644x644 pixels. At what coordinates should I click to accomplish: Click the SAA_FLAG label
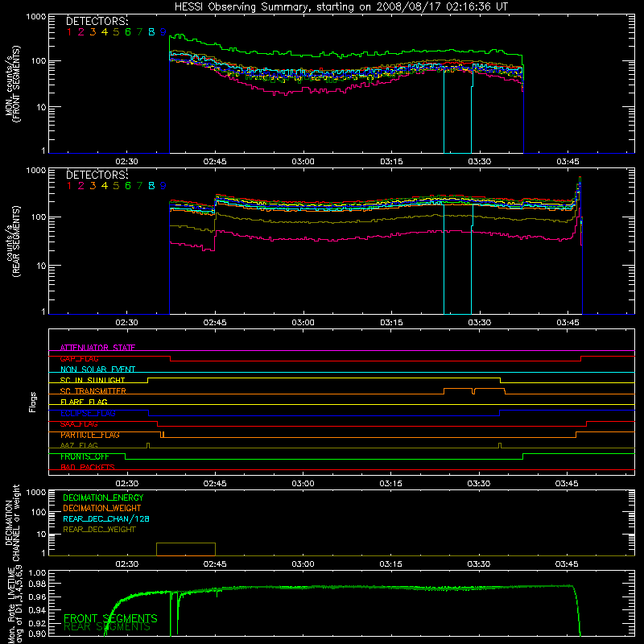point(79,424)
